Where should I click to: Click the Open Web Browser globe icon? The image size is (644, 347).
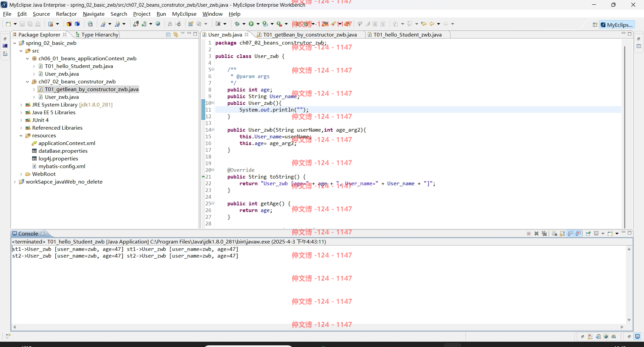click(x=158, y=24)
